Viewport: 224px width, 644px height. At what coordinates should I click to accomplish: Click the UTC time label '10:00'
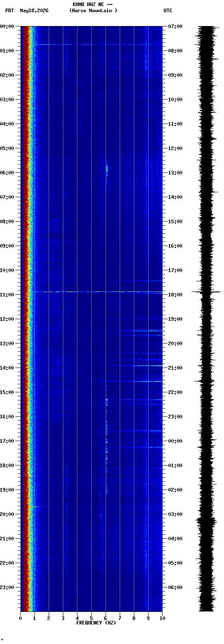click(x=175, y=100)
